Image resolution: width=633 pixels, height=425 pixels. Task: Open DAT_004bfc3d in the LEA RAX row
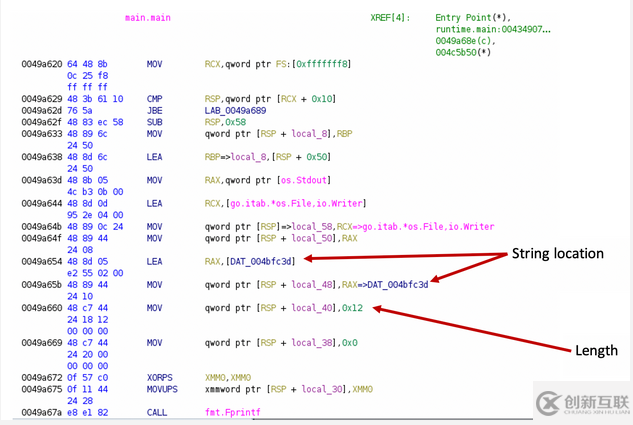pos(260,262)
